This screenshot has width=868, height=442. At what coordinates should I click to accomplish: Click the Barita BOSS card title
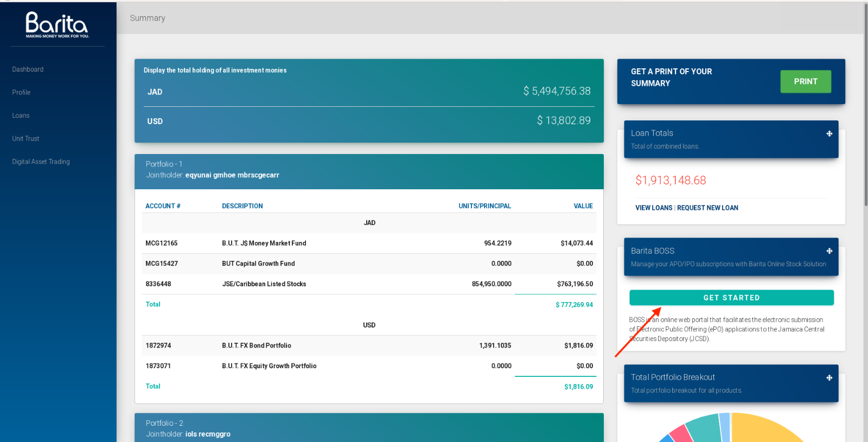[x=653, y=251]
